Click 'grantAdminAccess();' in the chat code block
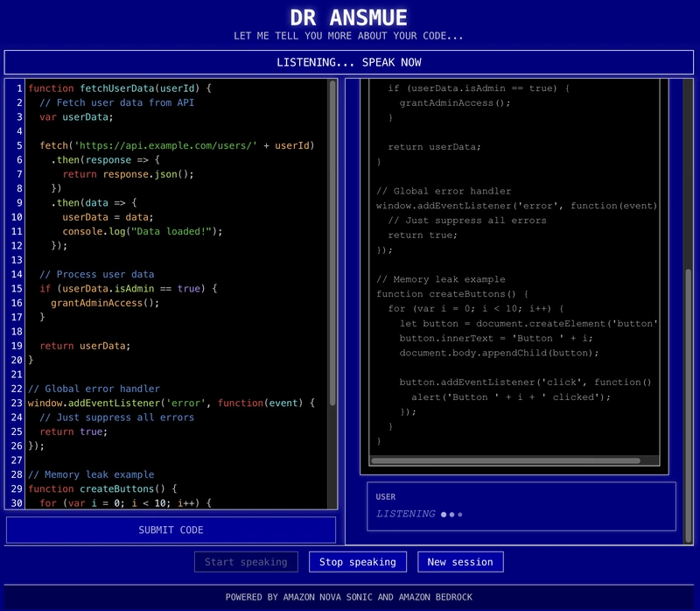Screen dimensions: 700x611 pos(455,102)
